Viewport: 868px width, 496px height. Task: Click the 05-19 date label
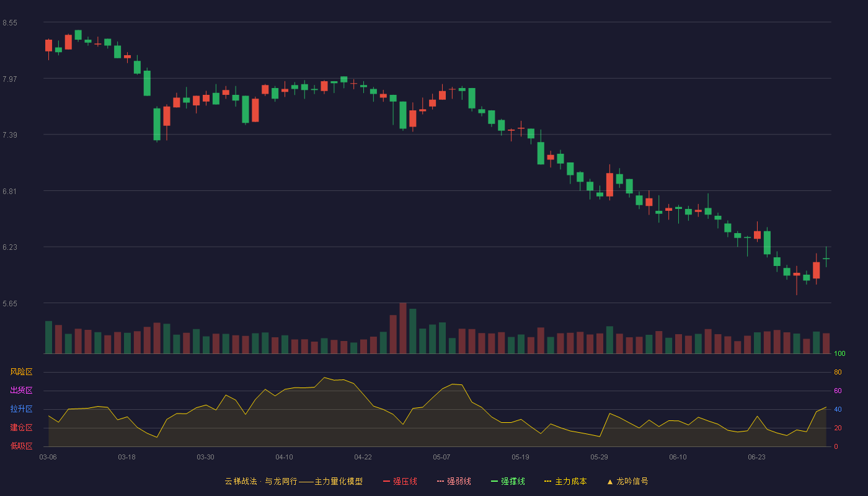point(521,457)
